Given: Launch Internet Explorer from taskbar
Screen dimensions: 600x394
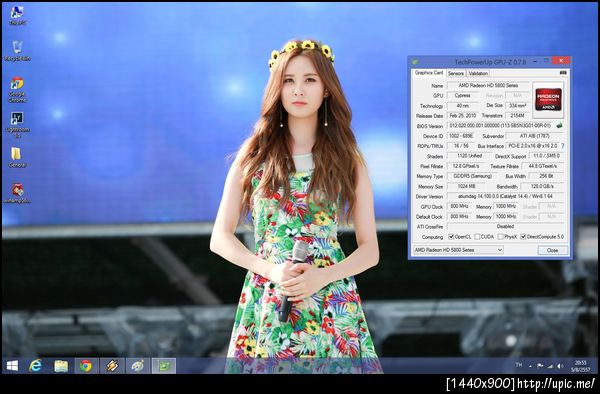Looking at the screenshot, I should pos(36,366).
